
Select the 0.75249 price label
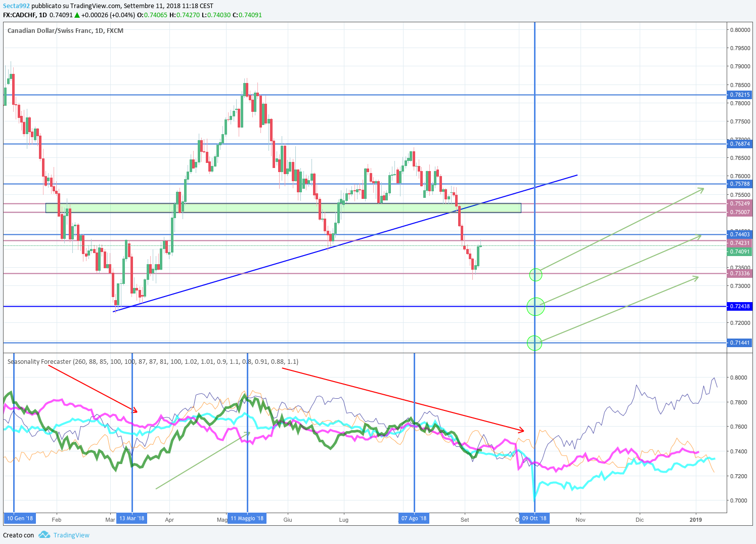(740, 203)
